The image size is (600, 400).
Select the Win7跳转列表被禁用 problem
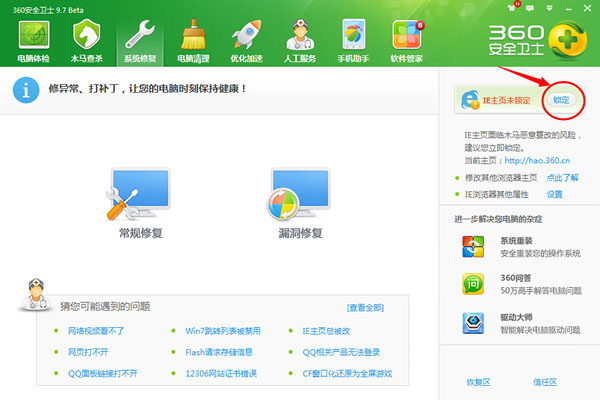point(223,331)
